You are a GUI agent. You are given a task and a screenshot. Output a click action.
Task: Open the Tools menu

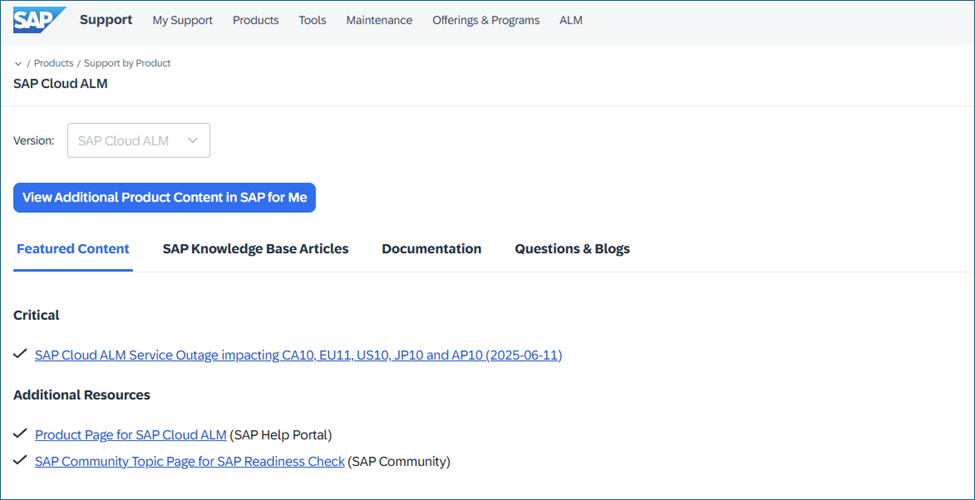point(312,21)
